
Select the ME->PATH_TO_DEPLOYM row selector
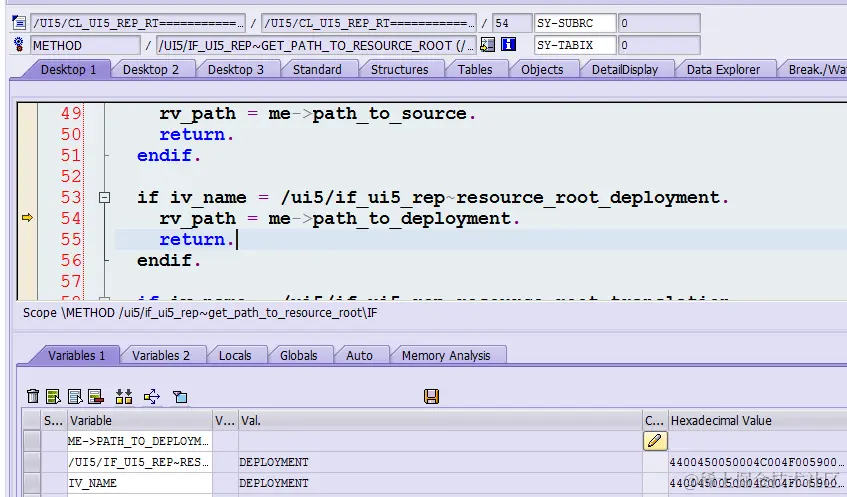click(x=32, y=441)
